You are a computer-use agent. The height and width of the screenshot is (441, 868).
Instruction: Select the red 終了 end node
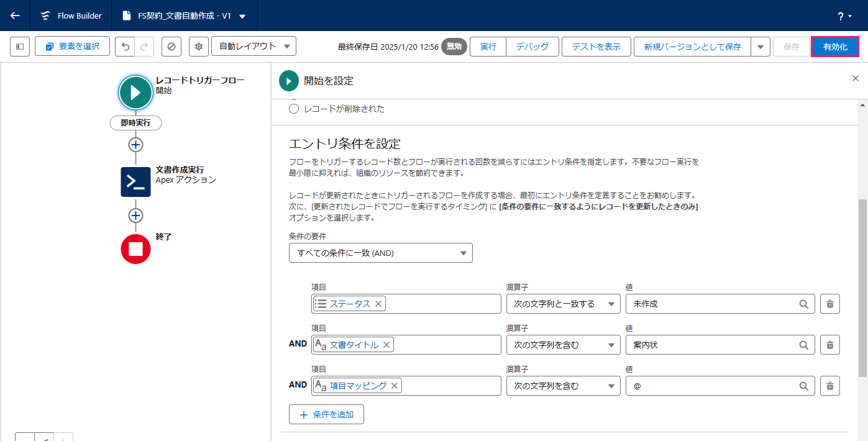(135, 249)
